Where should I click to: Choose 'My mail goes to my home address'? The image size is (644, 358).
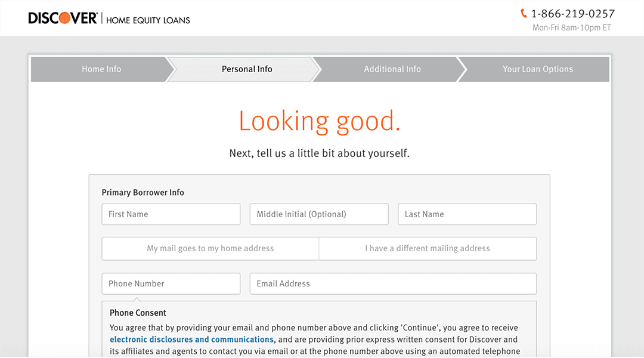[210, 249]
